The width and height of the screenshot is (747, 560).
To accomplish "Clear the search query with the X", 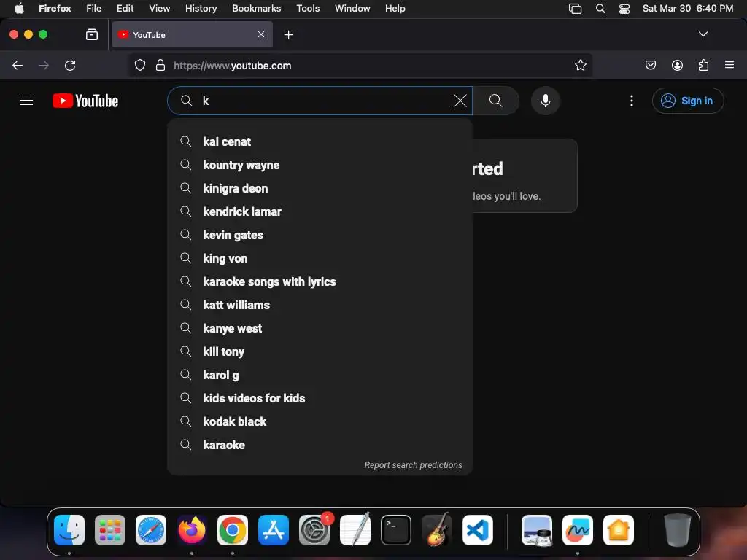I will (x=460, y=101).
